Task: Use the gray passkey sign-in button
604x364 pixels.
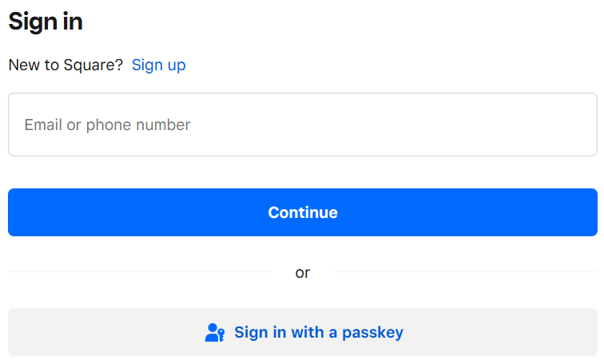Action: (303, 332)
